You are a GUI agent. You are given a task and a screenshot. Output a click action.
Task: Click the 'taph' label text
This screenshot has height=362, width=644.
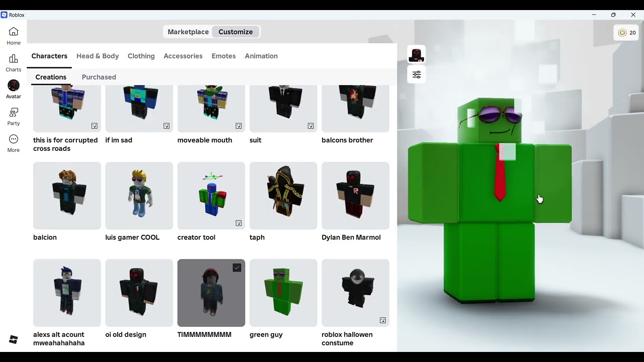tap(257, 237)
